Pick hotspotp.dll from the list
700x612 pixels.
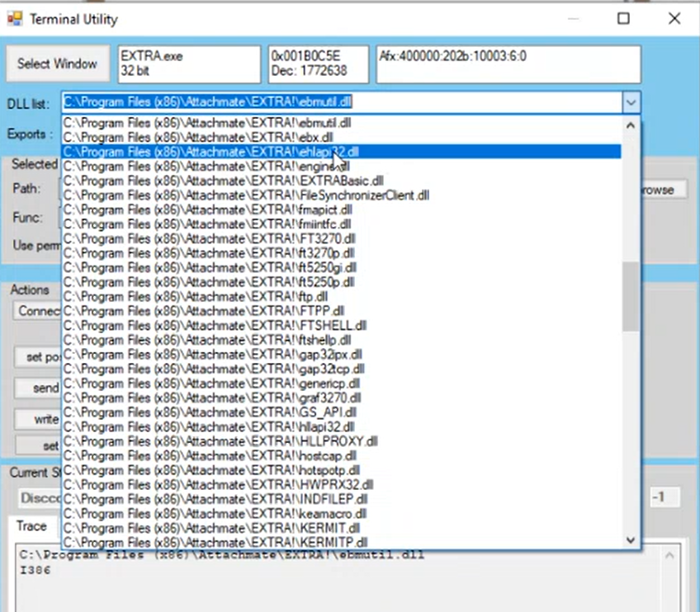341,470
